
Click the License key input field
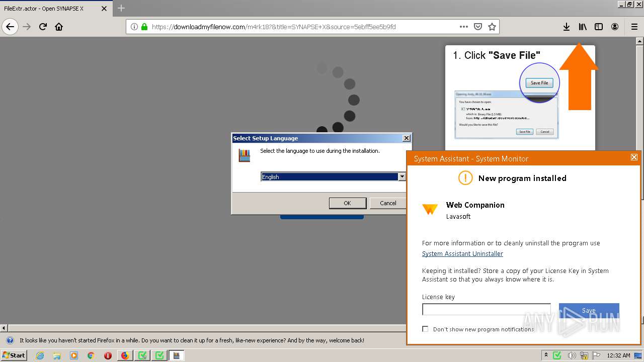point(486,309)
